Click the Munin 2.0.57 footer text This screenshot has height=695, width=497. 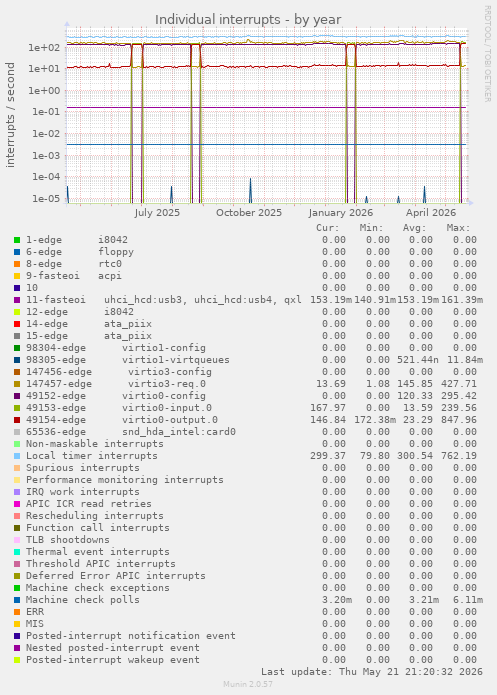248,684
